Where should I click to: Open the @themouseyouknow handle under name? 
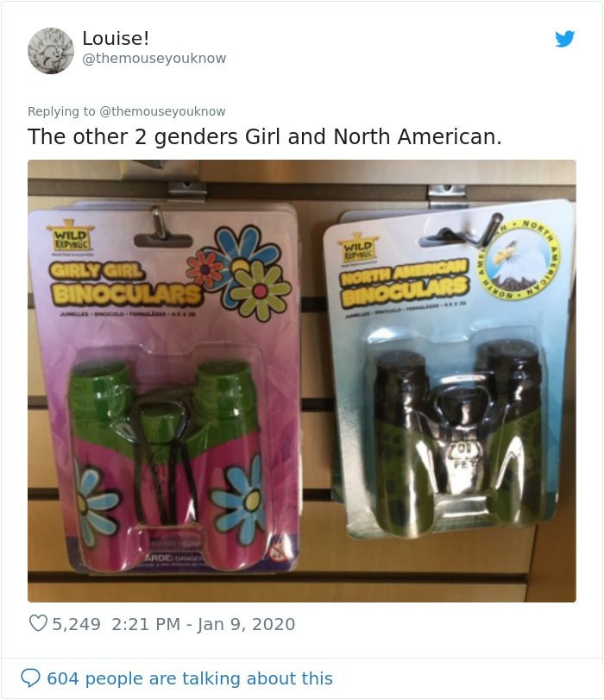pos(154,59)
